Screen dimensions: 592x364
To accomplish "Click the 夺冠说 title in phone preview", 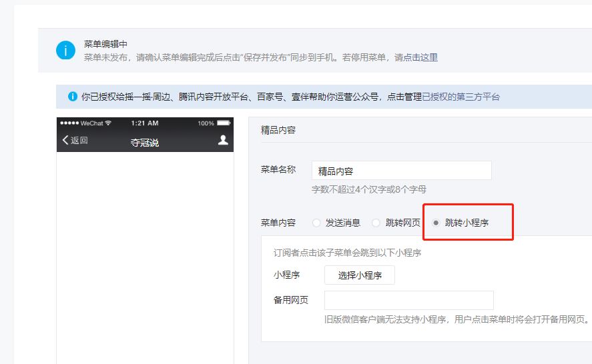I will tap(145, 143).
